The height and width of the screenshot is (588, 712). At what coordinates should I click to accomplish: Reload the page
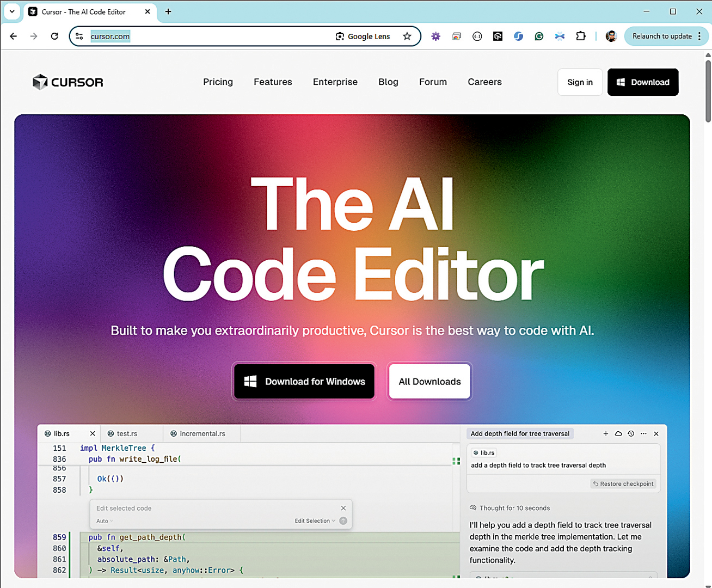[54, 36]
